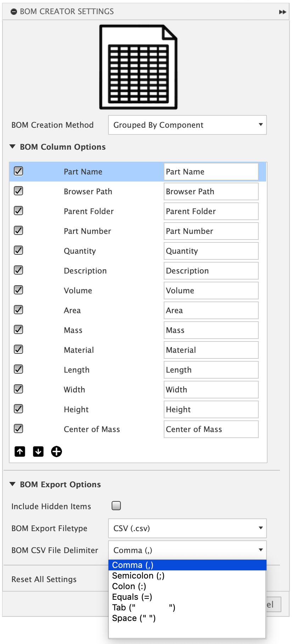Select the Material row in column list
This screenshot has width=292, height=644.
pyautogui.click(x=79, y=350)
